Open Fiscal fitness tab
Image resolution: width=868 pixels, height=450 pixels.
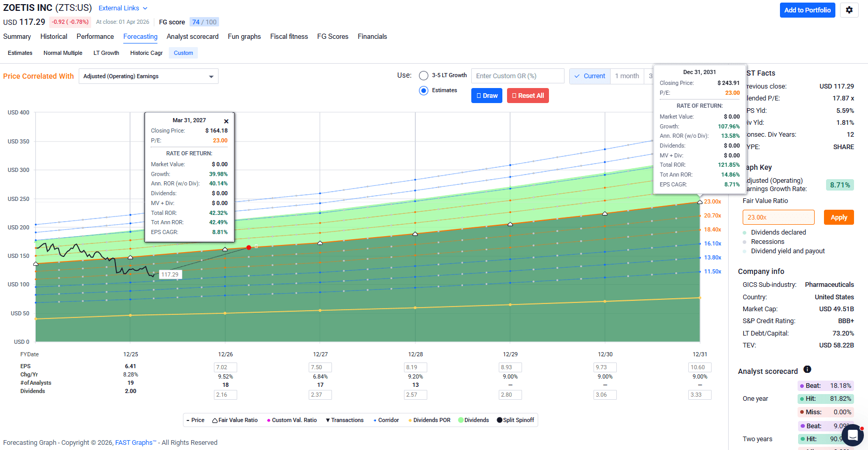pyautogui.click(x=289, y=37)
